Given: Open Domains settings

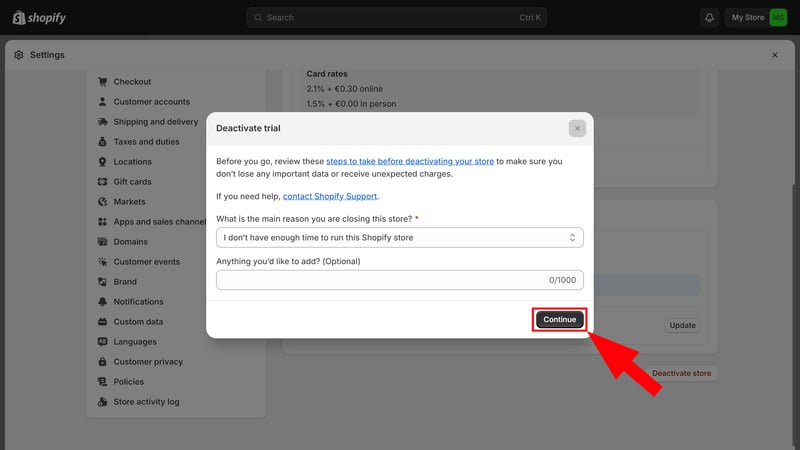Looking at the screenshot, I should tap(131, 241).
